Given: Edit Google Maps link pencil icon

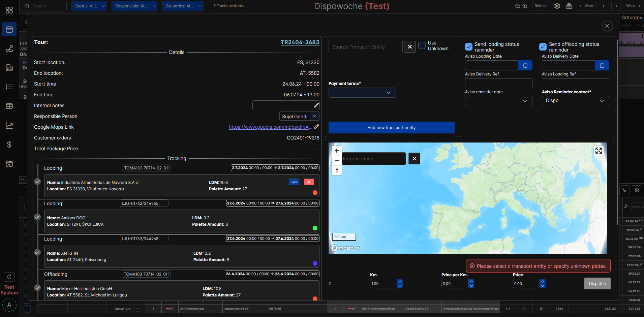Looking at the screenshot, I should click(x=316, y=127).
